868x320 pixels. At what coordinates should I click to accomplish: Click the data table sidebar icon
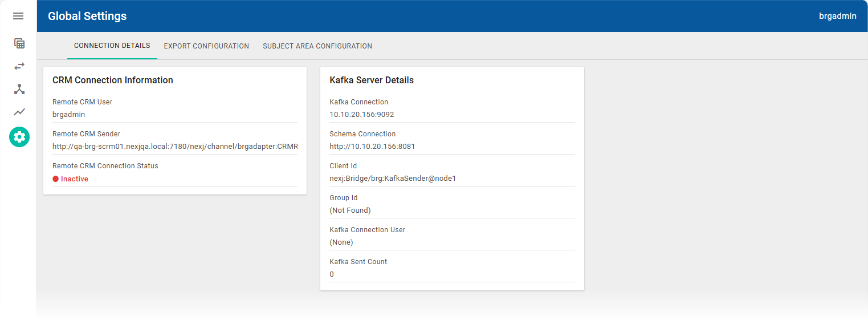coord(19,43)
